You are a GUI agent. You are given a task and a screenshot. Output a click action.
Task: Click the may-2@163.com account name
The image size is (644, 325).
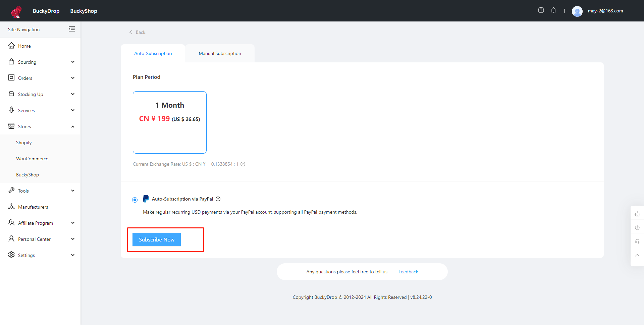pyautogui.click(x=605, y=11)
